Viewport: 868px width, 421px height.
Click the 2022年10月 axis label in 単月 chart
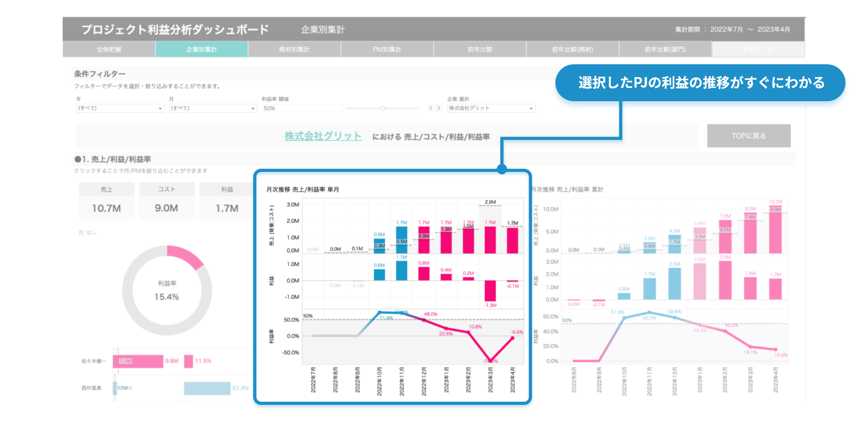coord(379,381)
